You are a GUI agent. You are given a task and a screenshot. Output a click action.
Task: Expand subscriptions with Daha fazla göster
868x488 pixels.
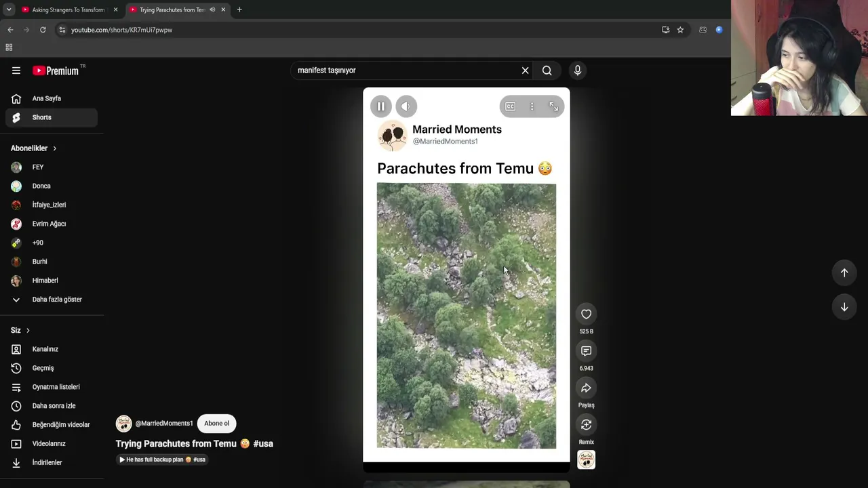coord(52,300)
